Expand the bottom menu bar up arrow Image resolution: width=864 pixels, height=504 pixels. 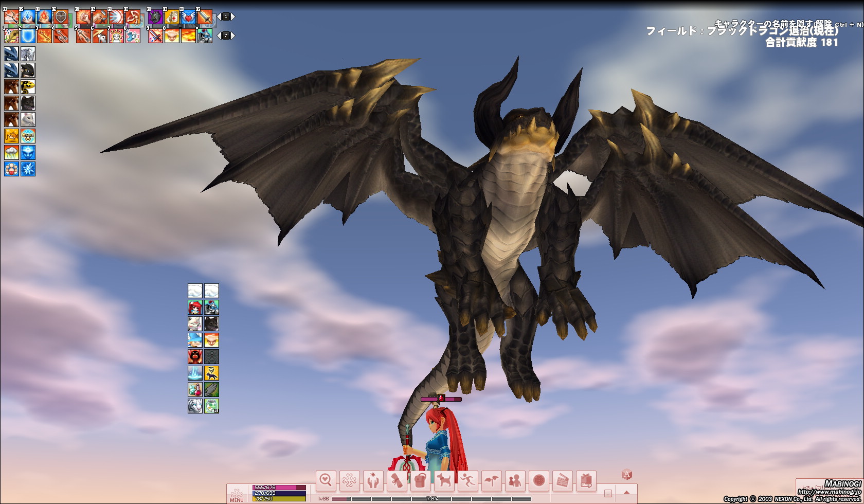click(x=626, y=493)
